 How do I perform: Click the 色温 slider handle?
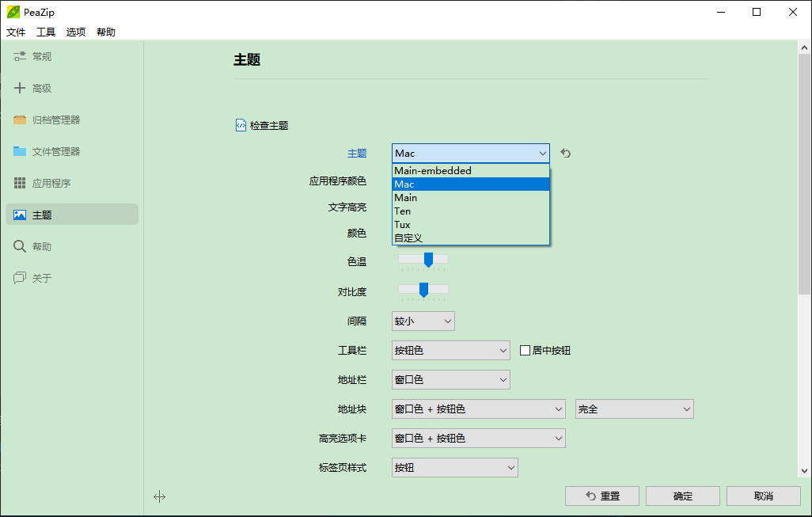pos(428,260)
